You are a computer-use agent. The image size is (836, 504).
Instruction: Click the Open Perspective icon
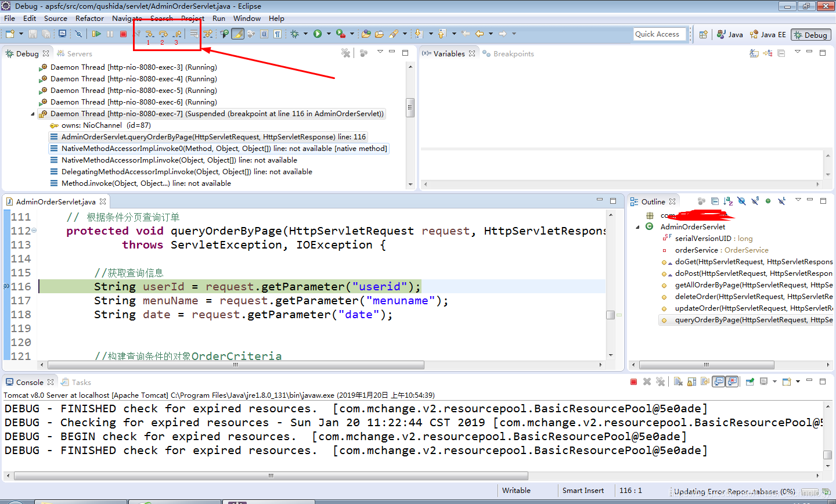point(703,34)
